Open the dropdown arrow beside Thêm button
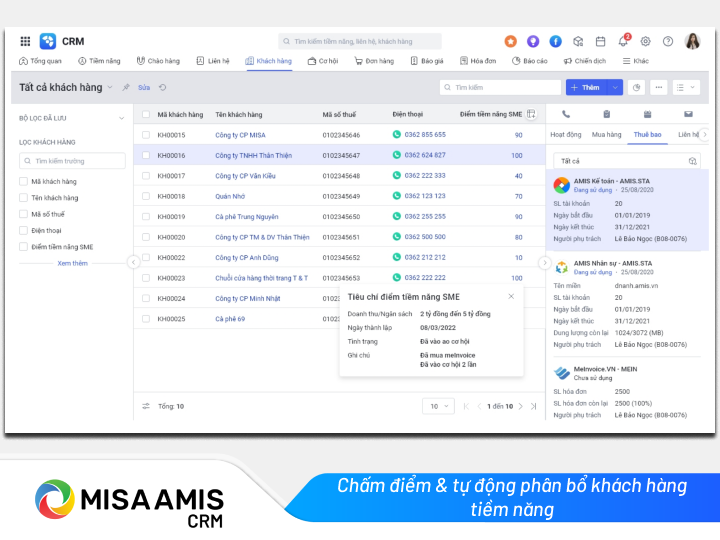Screen dimensions: 720x540 point(615,87)
